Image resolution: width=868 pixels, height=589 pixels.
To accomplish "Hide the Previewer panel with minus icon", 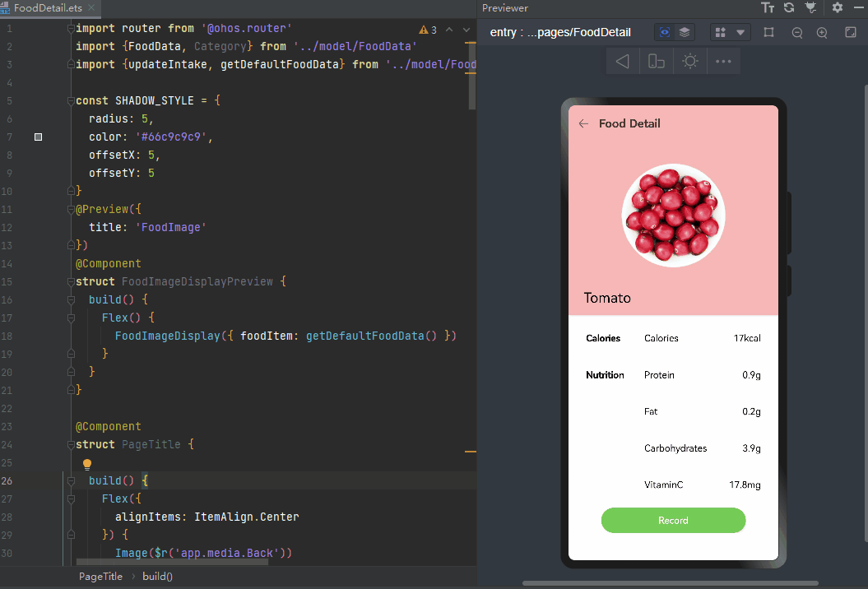I will 859,7.
